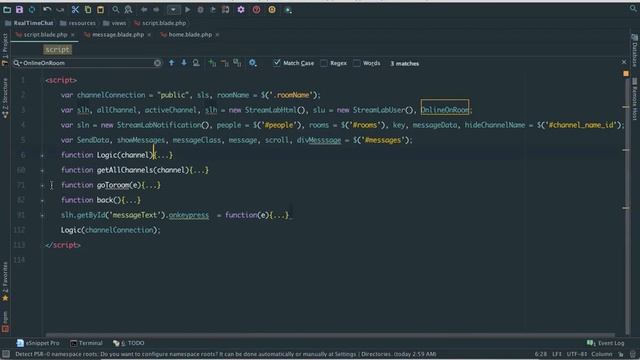Click the UTF-8 encoding status entry
640x360 pixels.
tap(577, 354)
